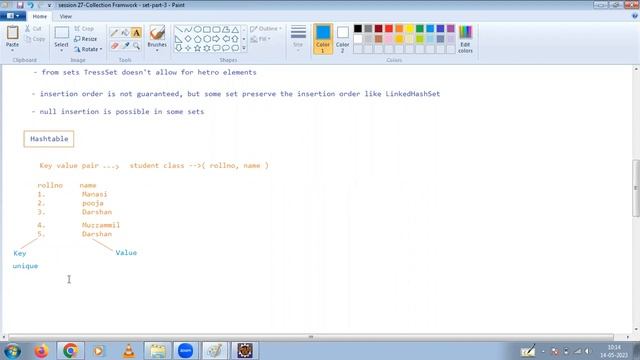Viewport: 640px width, 360px height.
Task: Click the Resize button
Action: tap(86, 39)
